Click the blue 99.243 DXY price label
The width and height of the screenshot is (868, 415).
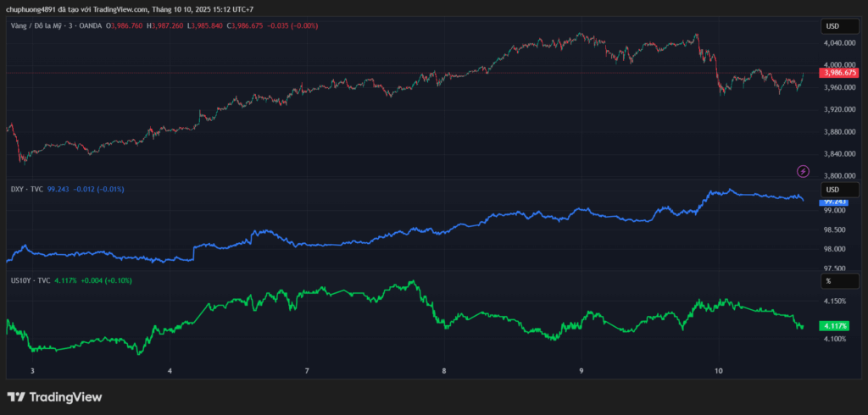(x=836, y=202)
